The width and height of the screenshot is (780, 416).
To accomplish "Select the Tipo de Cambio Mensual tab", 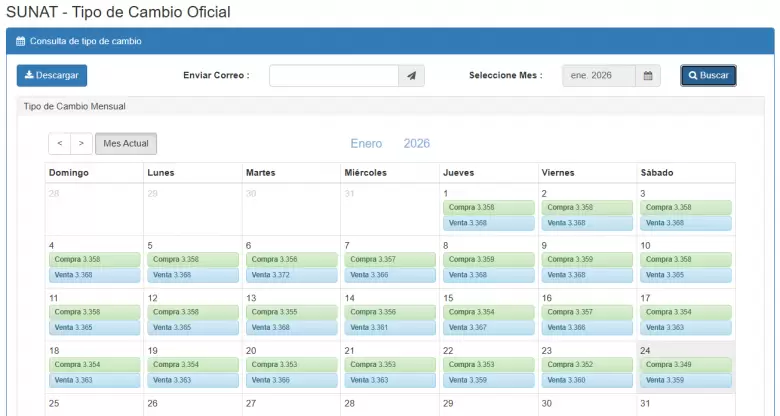I will (74, 106).
